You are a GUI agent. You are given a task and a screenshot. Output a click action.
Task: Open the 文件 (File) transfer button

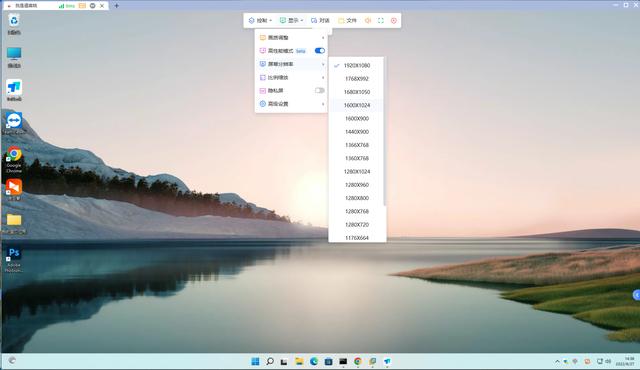tap(347, 20)
